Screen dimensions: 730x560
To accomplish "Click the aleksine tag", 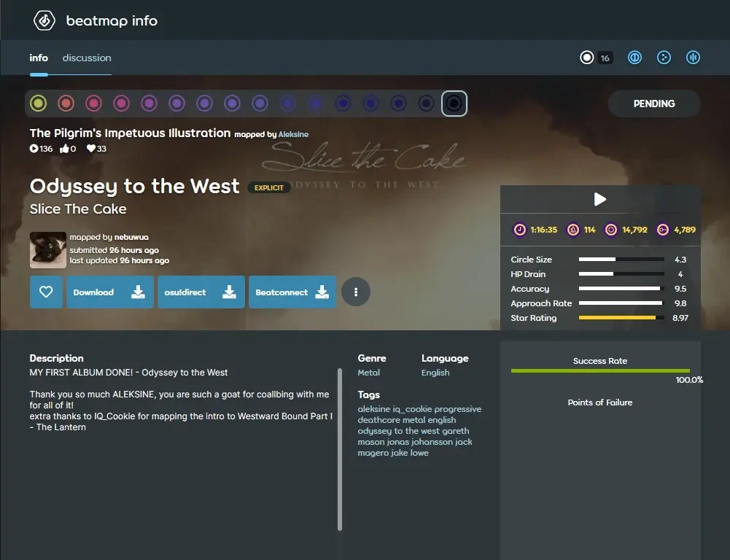I will (374, 409).
